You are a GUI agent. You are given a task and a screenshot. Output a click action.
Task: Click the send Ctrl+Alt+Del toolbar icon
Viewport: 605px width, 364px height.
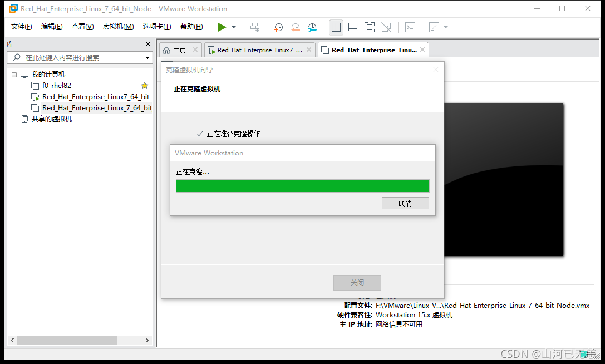(x=255, y=27)
